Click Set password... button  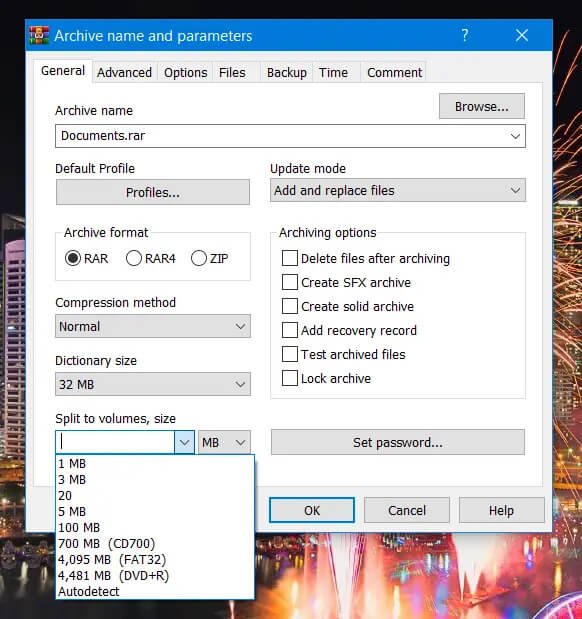(x=398, y=442)
